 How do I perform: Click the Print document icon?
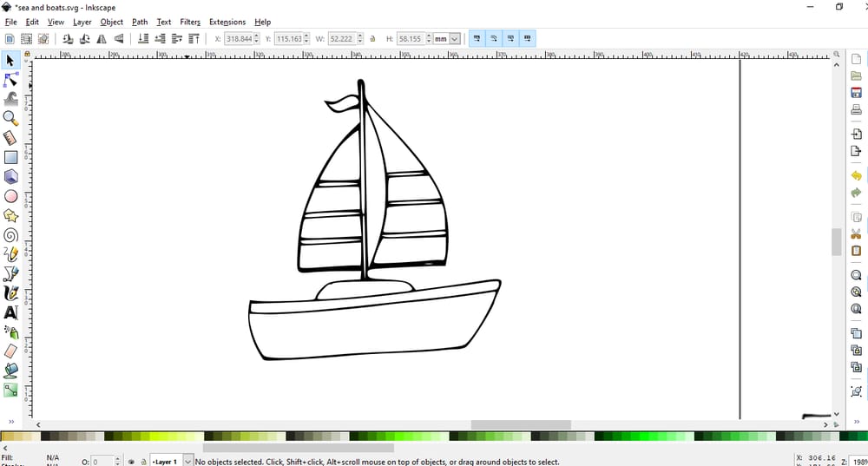click(x=856, y=109)
